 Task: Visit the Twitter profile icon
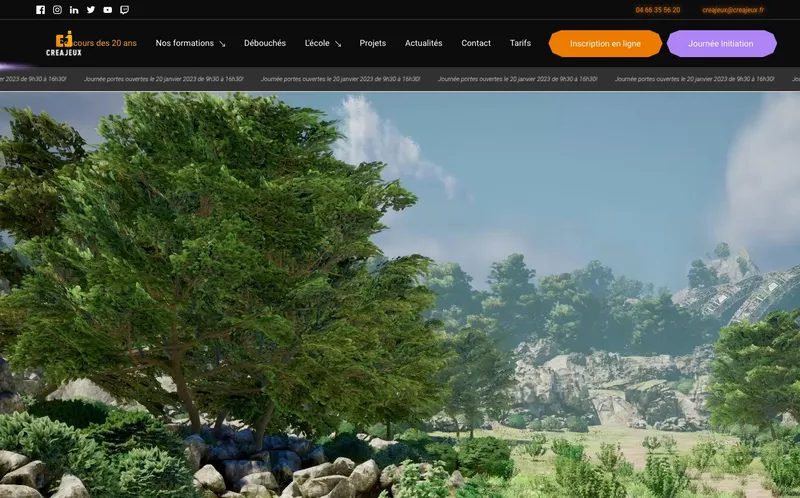tap(91, 10)
